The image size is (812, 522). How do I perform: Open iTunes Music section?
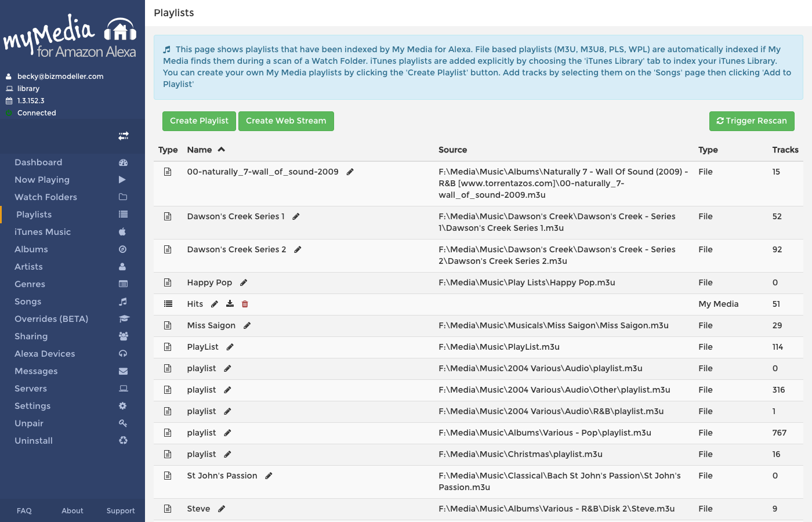click(x=42, y=232)
